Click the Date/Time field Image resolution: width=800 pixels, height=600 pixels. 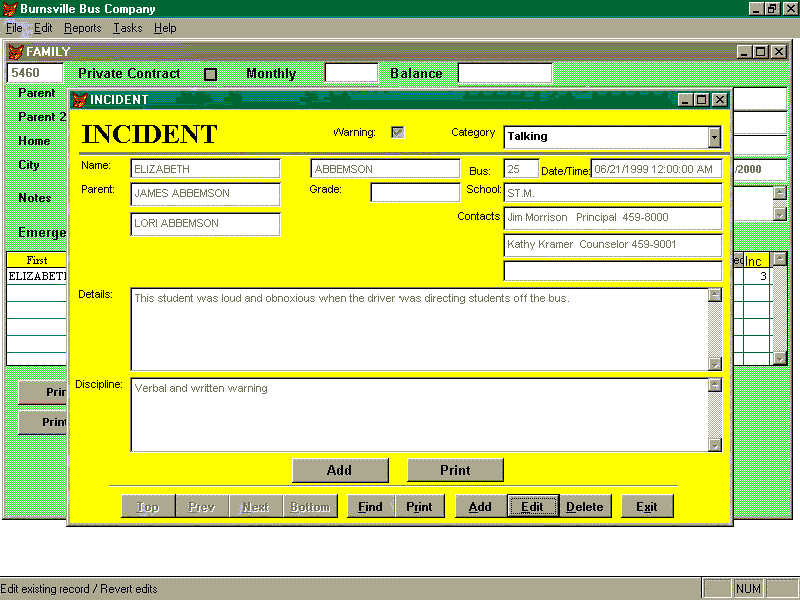tap(656, 169)
